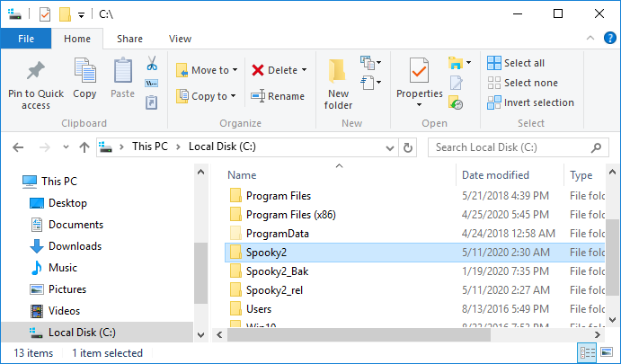Switch to details view in status bar
This screenshot has height=364, width=621.
pyautogui.click(x=587, y=351)
